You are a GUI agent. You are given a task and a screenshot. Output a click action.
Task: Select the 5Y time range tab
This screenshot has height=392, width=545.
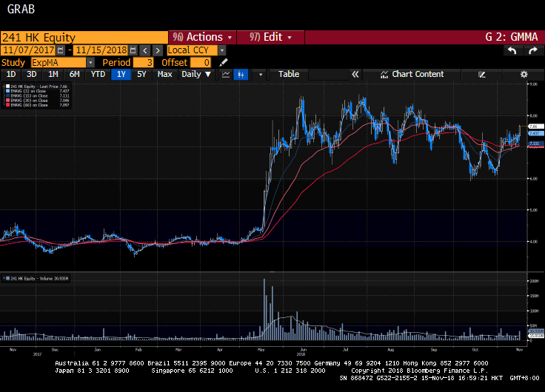click(x=141, y=74)
